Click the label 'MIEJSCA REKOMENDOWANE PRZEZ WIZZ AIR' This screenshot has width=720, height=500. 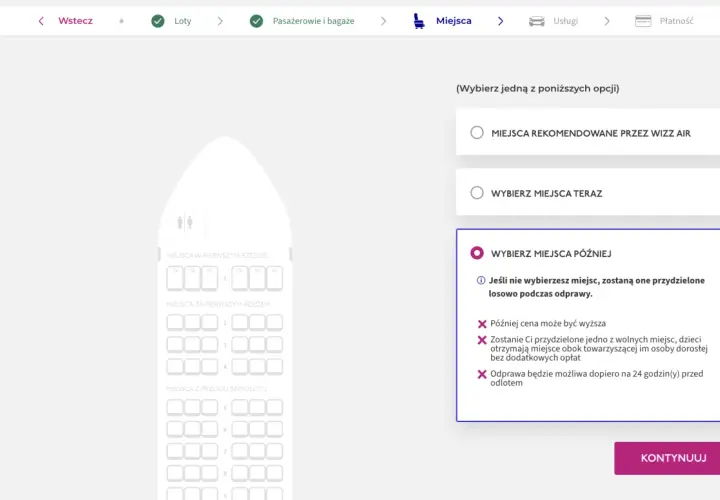point(591,134)
